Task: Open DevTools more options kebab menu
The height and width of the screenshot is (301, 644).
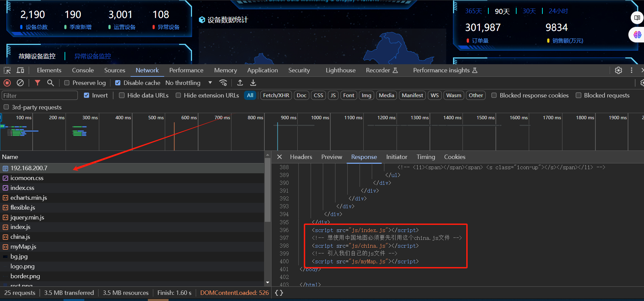Action: coord(631,70)
